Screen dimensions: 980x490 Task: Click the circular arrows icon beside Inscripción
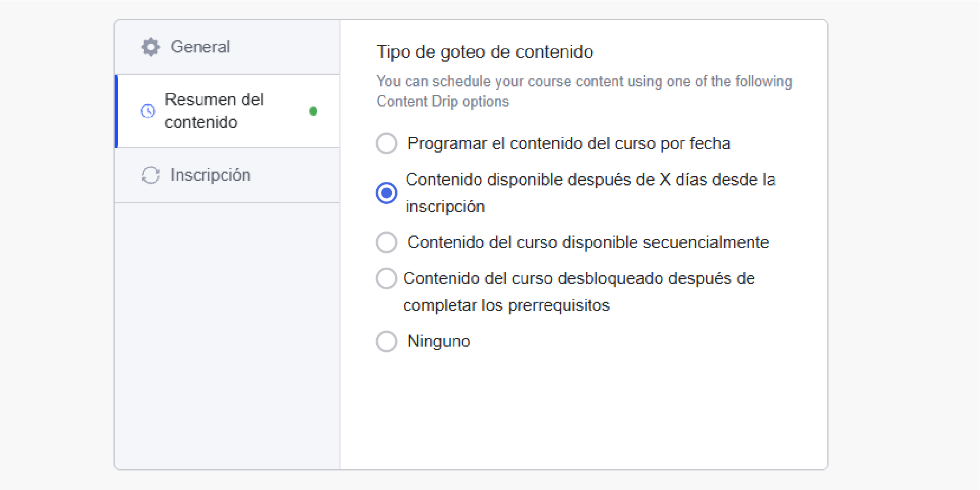(x=150, y=175)
